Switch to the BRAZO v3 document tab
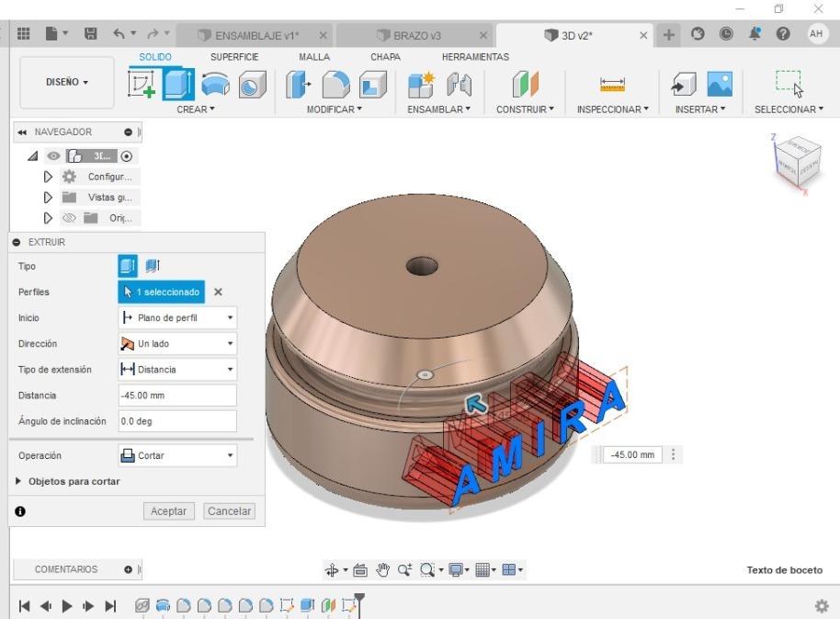Screen dimensions: 840x619 (x=413, y=35)
